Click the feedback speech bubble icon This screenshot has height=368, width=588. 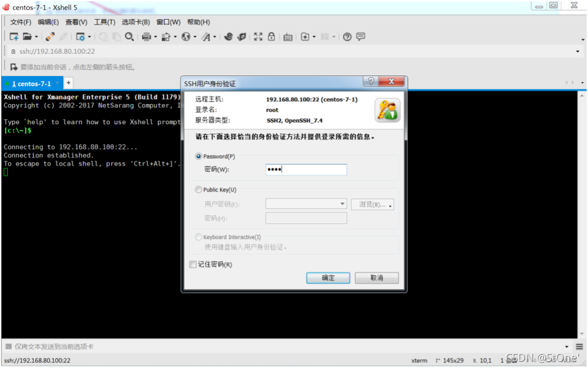pyautogui.click(x=360, y=36)
